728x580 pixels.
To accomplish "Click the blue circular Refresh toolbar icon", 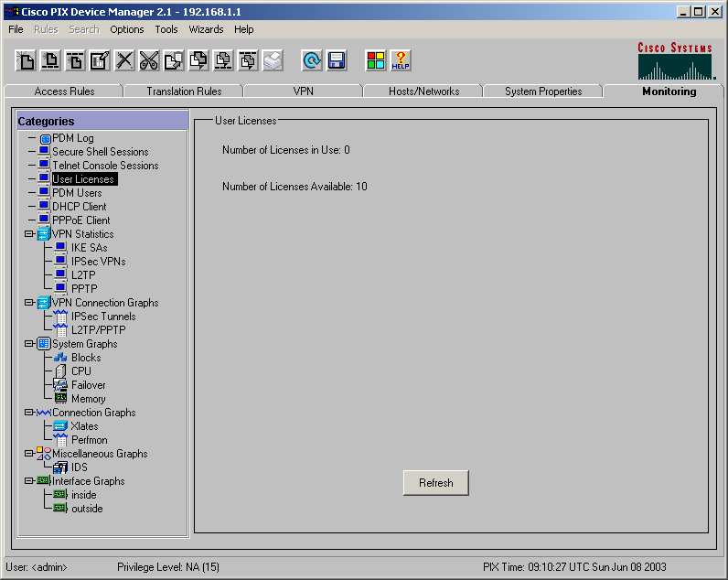I will 312,60.
